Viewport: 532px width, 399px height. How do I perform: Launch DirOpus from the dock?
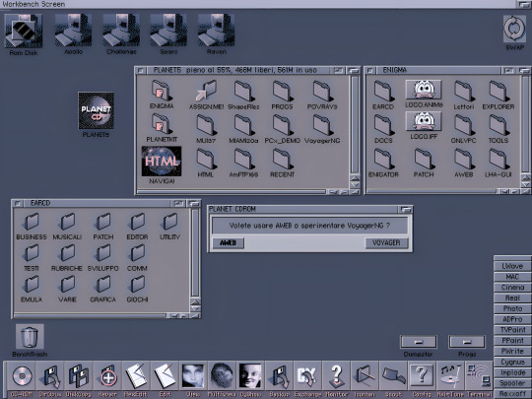tap(50, 376)
